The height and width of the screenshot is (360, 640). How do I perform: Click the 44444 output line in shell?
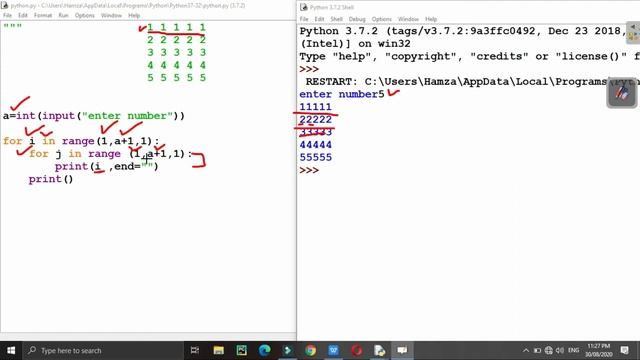click(x=316, y=145)
